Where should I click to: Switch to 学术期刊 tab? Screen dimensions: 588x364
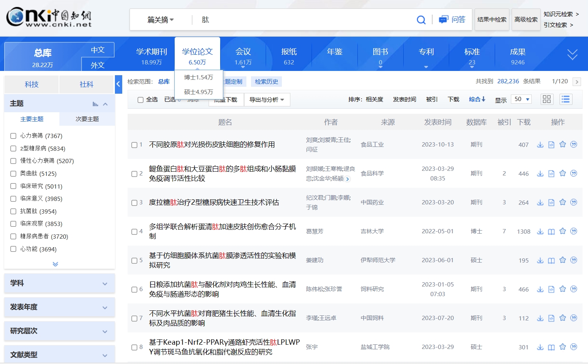pyautogui.click(x=152, y=56)
